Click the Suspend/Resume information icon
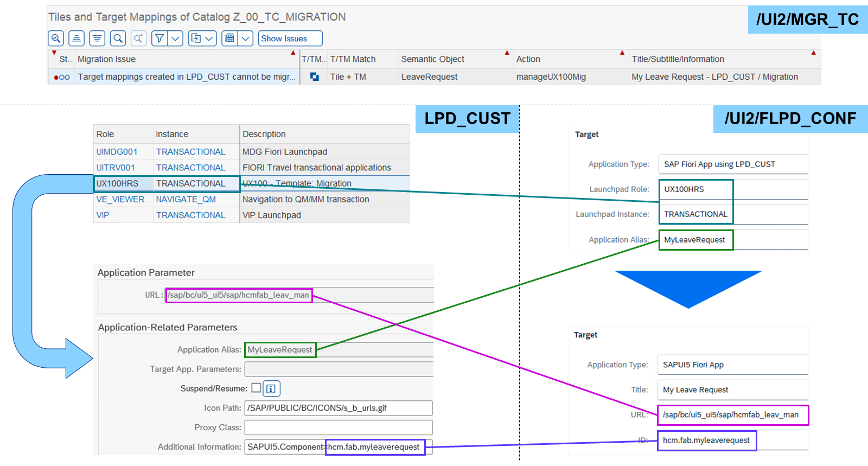The height and width of the screenshot is (466, 868). (x=271, y=388)
